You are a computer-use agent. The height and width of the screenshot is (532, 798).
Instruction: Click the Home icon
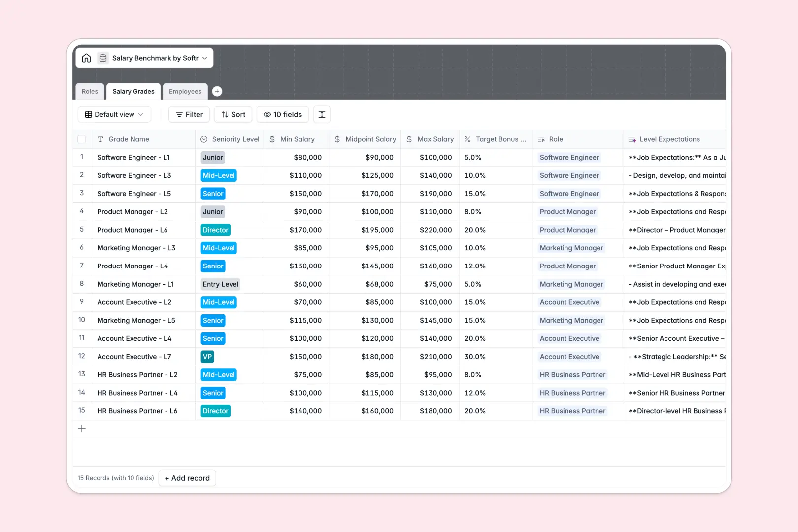tap(86, 58)
